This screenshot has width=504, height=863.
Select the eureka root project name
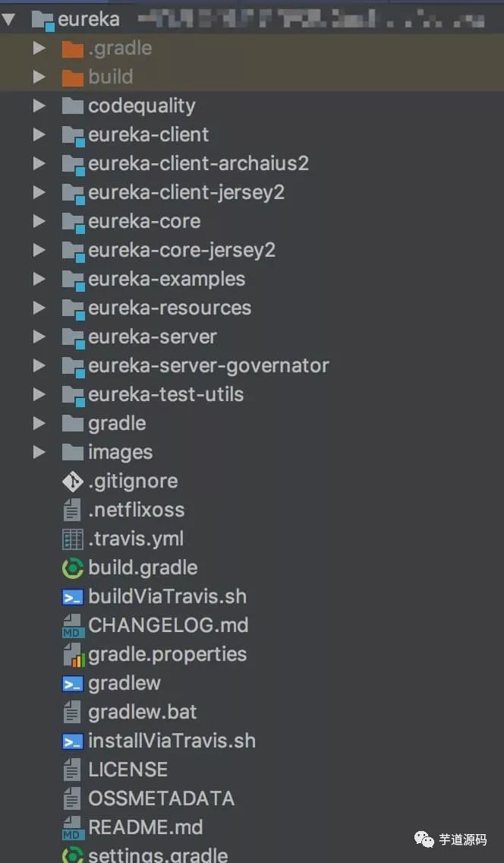pos(89,19)
